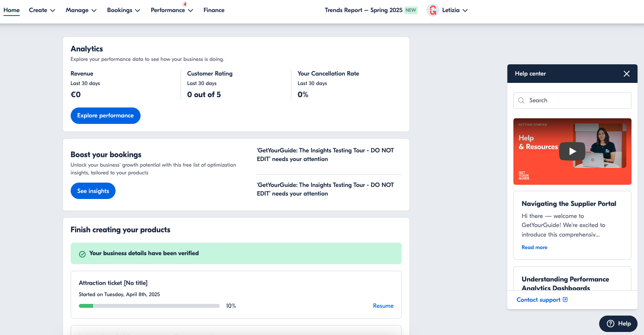Click the Explore performance button
Screen dimensions: 644x335
105,116
